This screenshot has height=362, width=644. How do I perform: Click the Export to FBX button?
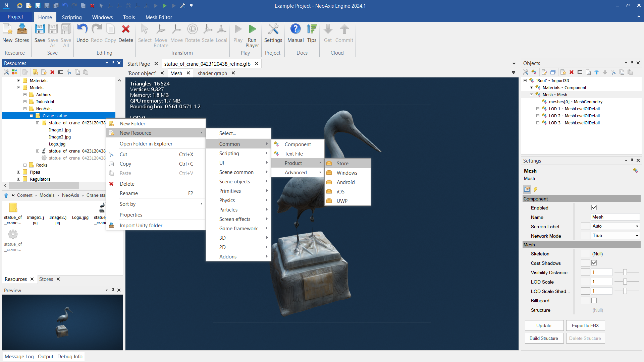coord(585,325)
